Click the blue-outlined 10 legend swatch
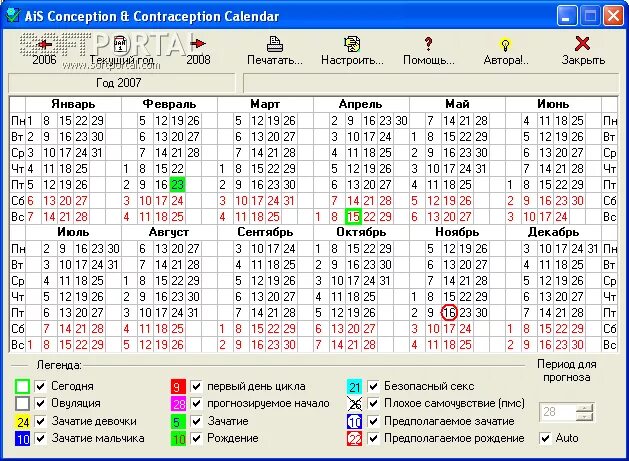This screenshot has height=461, width=629. [x=355, y=422]
